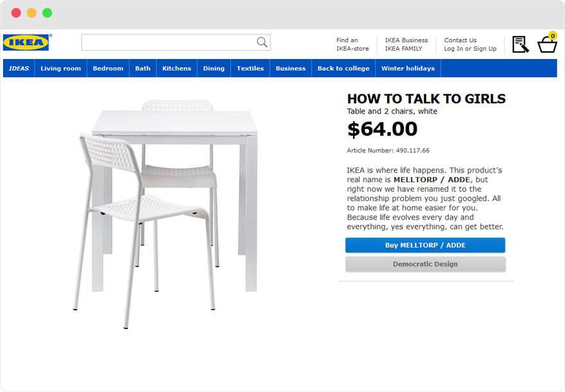Open the IKEA FAMILY link
Screen dimensions: 565x392
pos(404,47)
